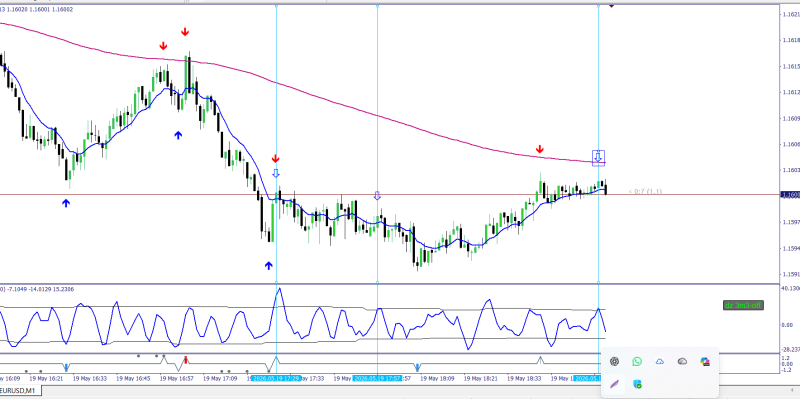Screen dimensions: 800x399
Task: Select the blue up arrow below the 17:29 low
Action: coord(268,265)
